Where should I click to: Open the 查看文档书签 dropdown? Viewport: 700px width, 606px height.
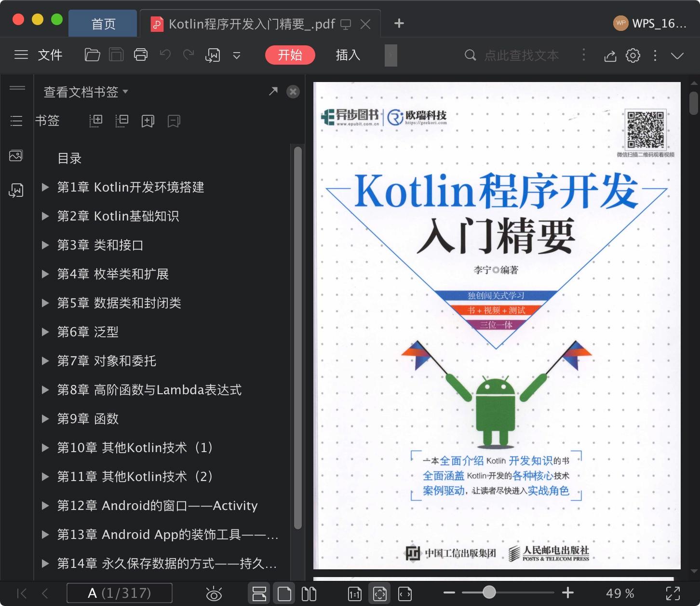(x=86, y=92)
